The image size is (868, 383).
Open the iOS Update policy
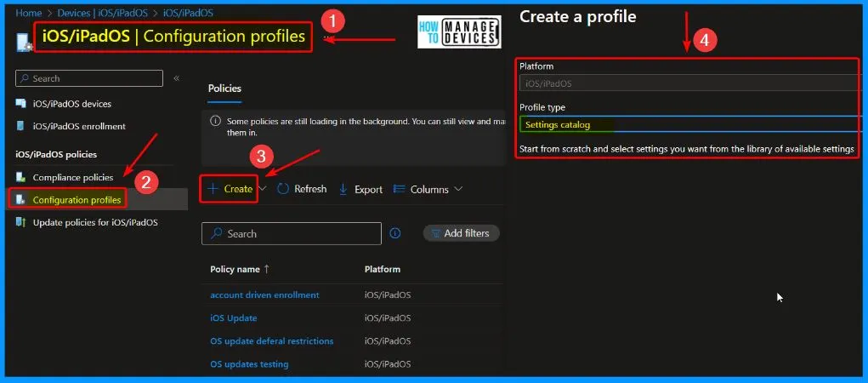[234, 318]
